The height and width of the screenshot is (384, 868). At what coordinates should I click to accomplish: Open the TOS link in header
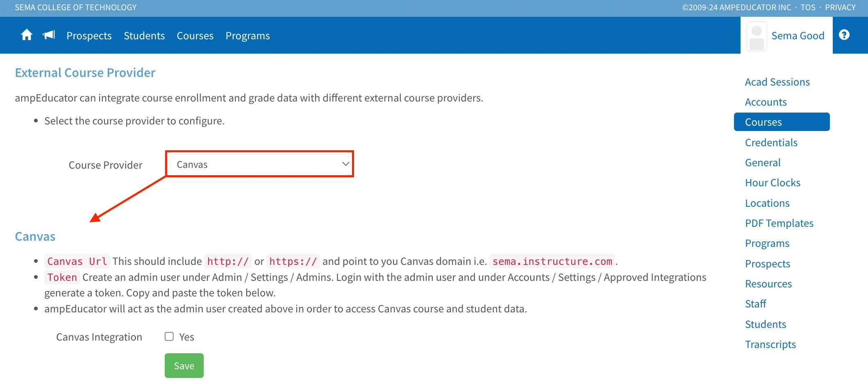(x=808, y=7)
